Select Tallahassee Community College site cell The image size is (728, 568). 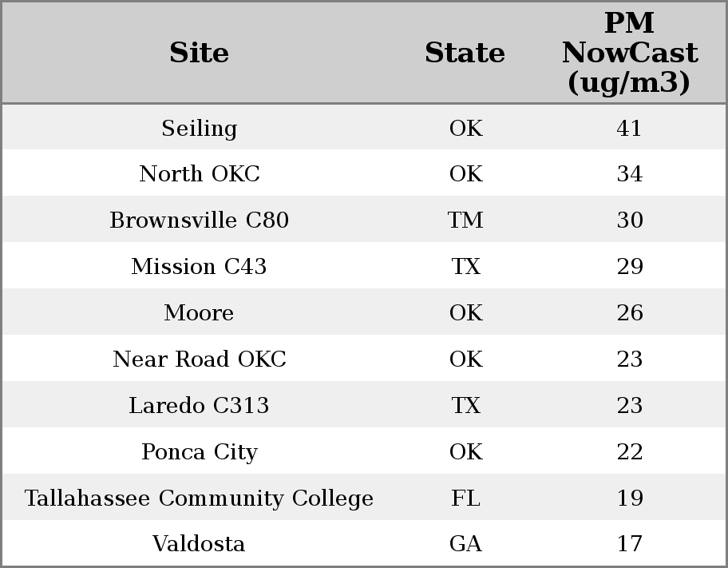tap(199, 498)
